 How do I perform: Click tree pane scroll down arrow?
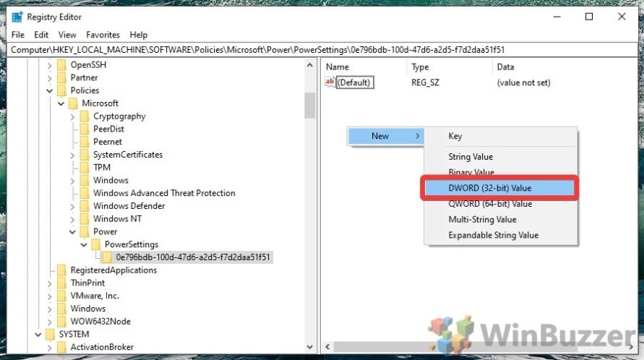click(310, 347)
